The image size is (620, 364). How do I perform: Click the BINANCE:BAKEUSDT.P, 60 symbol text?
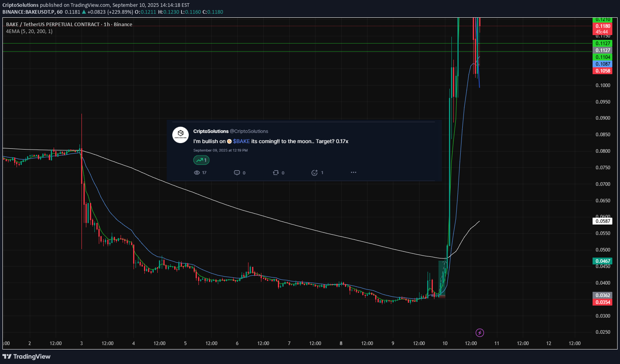(x=32, y=12)
